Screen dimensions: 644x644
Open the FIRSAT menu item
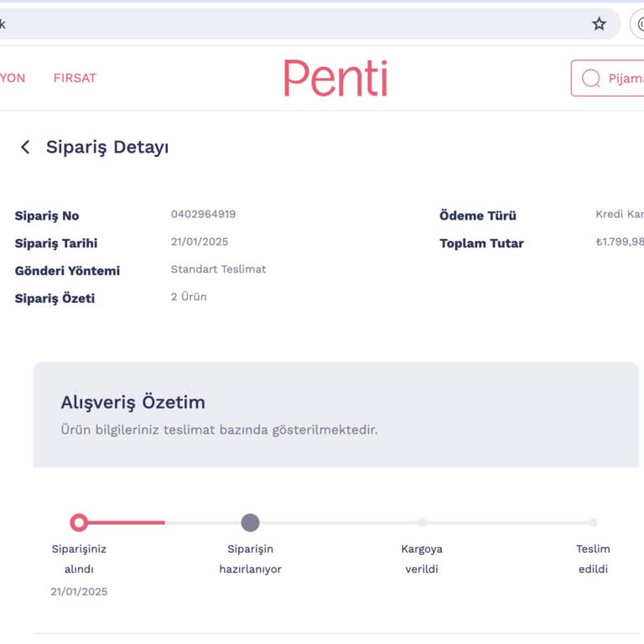click(75, 78)
